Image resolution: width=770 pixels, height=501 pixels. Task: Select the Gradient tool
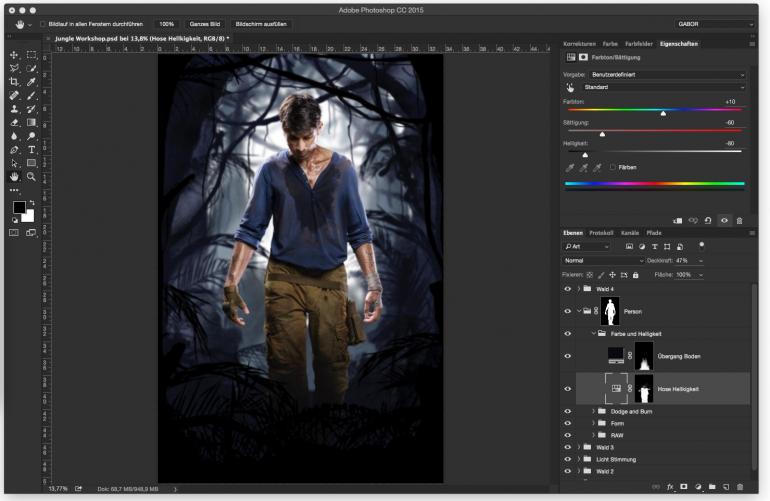pos(31,122)
